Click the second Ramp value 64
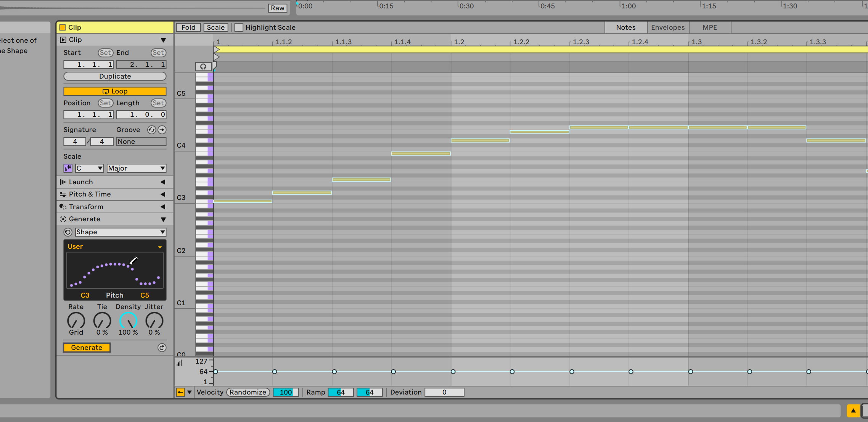Screen dimensions: 868x422 point(370,392)
